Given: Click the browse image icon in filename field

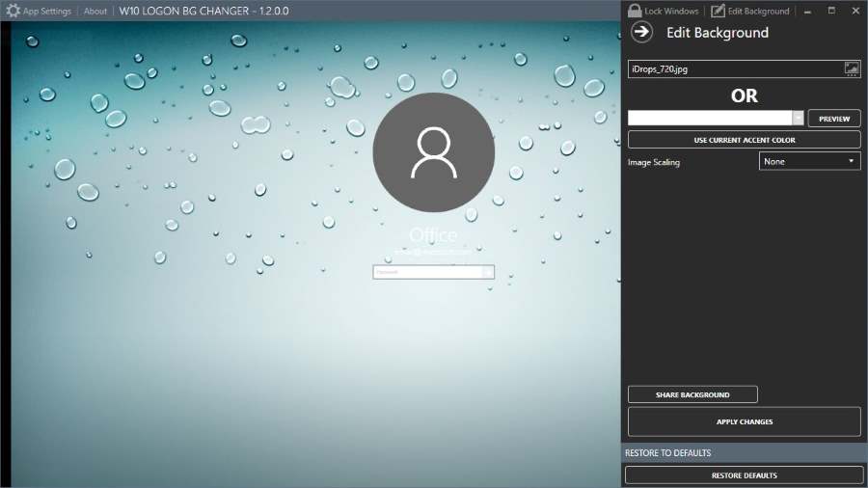Looking at the screenshot, I should (x=851, y=68).
